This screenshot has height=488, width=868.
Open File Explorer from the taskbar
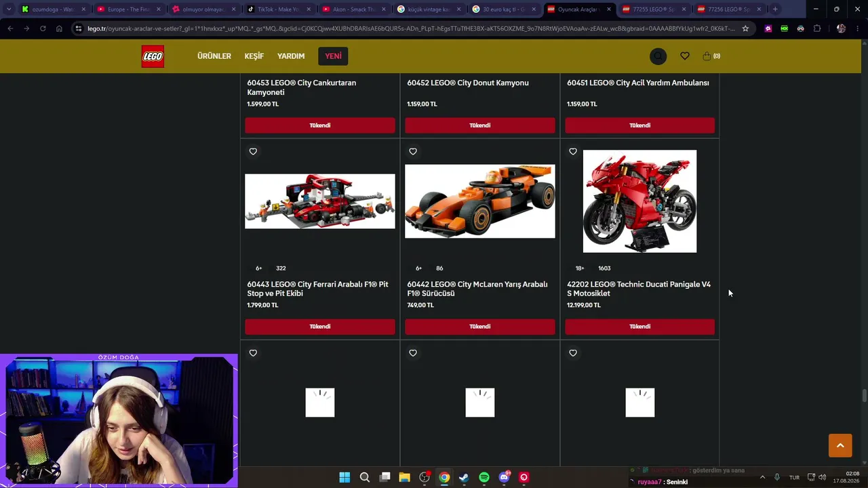[x=404, y=477]
